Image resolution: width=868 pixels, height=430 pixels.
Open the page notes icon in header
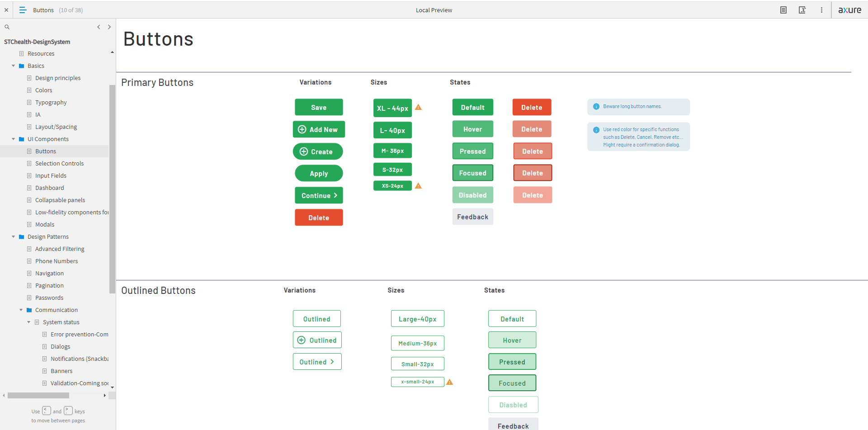[x=783, y=10]
